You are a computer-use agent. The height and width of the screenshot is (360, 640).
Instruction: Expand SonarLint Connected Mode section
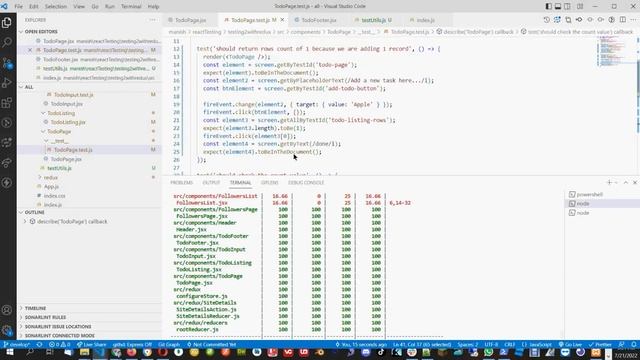pyautogui.click(x=59, y=336)
